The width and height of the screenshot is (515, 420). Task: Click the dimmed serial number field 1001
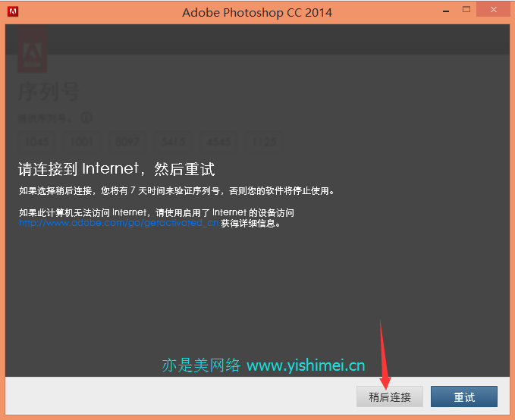coord(82,142)
